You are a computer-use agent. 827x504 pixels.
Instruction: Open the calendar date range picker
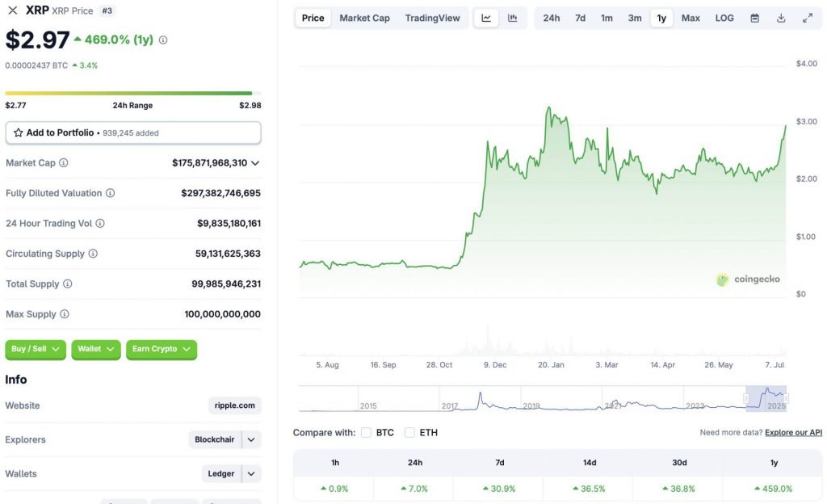tap(754, 17)
